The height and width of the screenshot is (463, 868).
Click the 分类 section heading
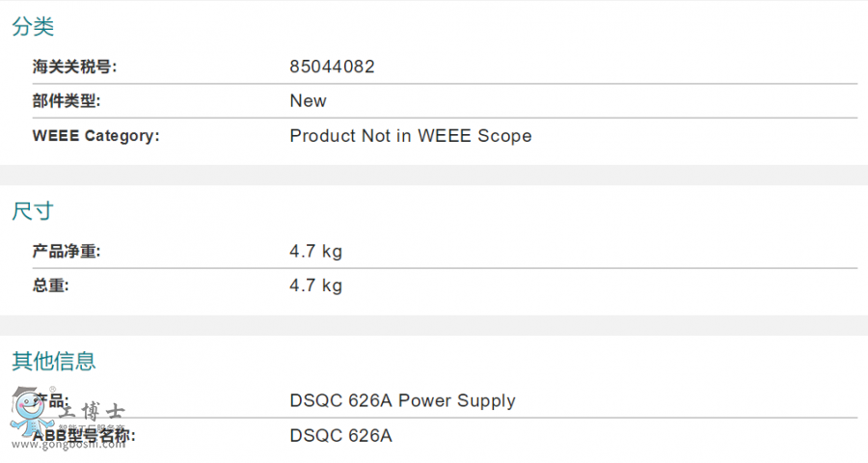(x=33, y=27)
